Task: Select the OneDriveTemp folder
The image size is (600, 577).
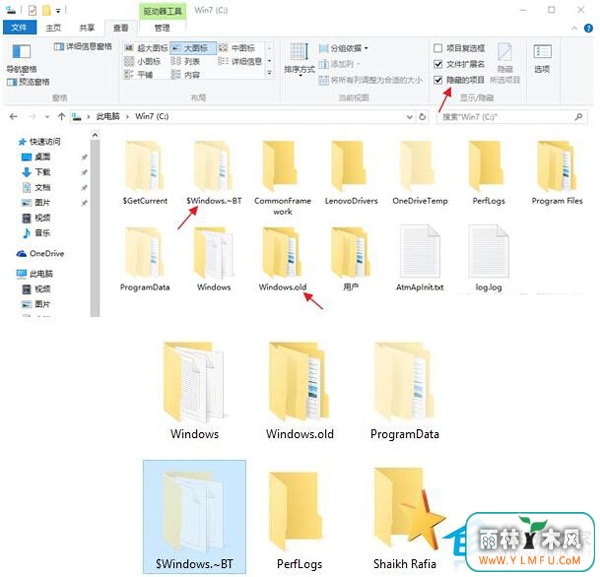Action: coord(420,173)
